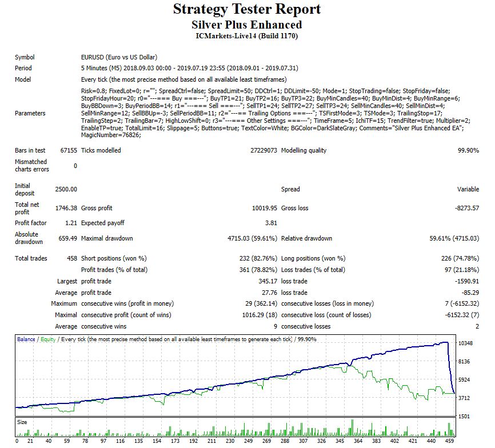Click the gross loss value '-8273.57'
495x448 pixels.
coord(467,208)
